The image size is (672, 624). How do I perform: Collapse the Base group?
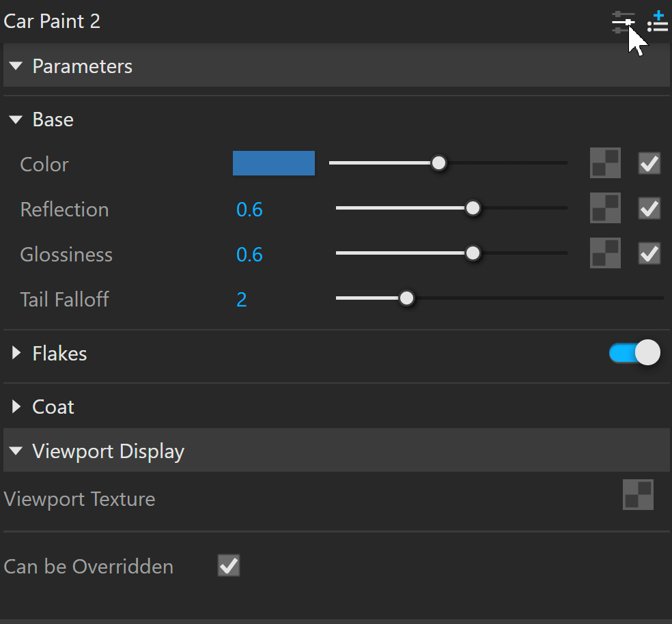16,119
